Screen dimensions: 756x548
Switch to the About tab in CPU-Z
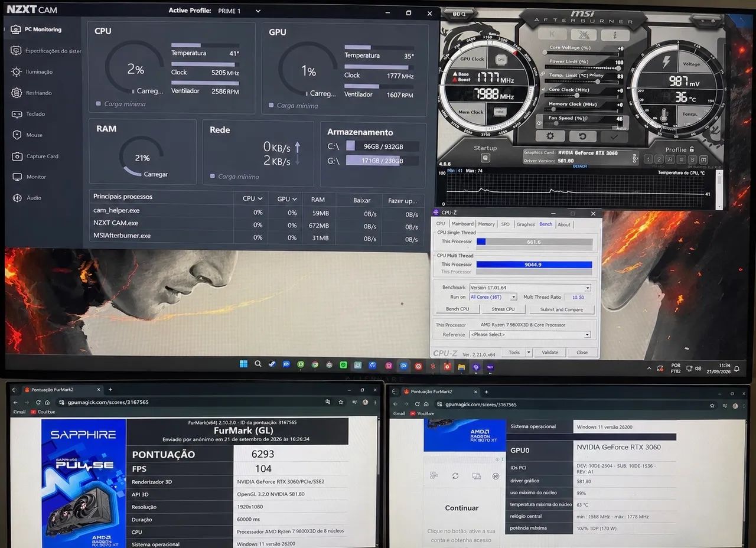pyautogui.click(x=564, y=224)
